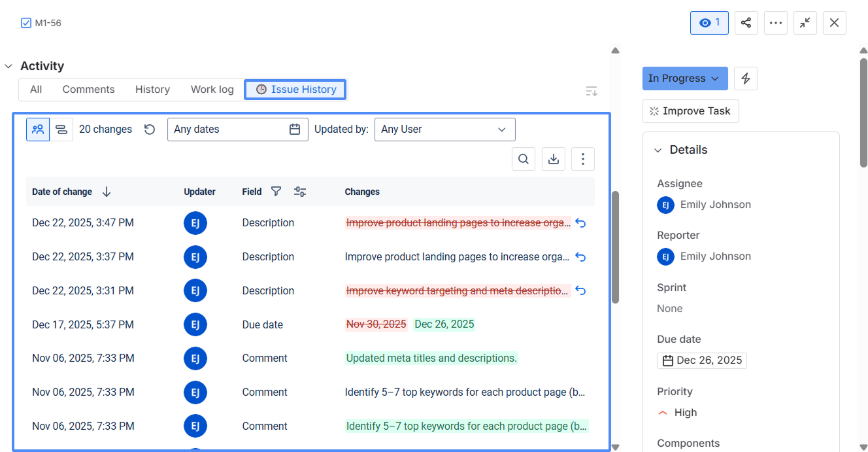
Task: Click the download export icon
Action: [554, 159]
